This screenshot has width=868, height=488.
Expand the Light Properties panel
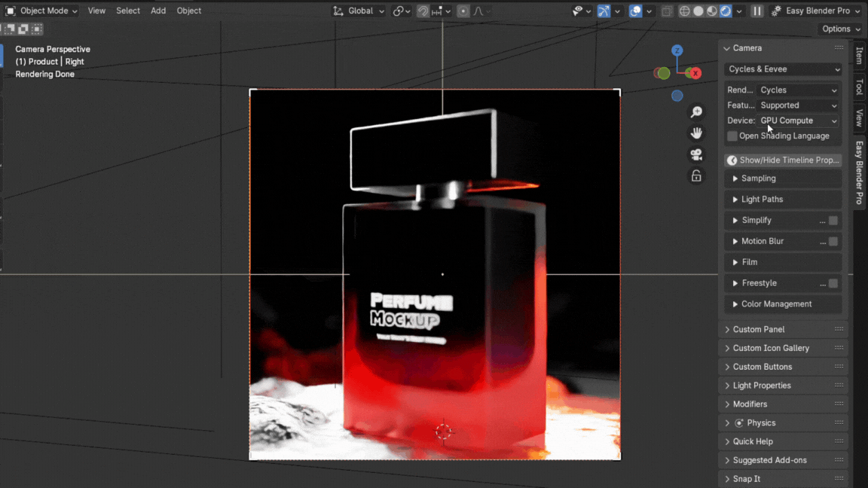pos(762,386)
